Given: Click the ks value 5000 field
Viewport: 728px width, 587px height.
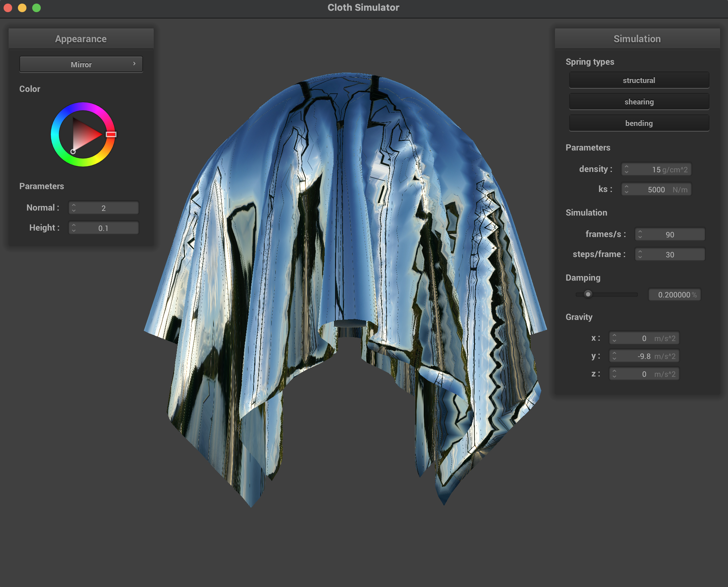Looking at the screenshot, I should point(656,189).
